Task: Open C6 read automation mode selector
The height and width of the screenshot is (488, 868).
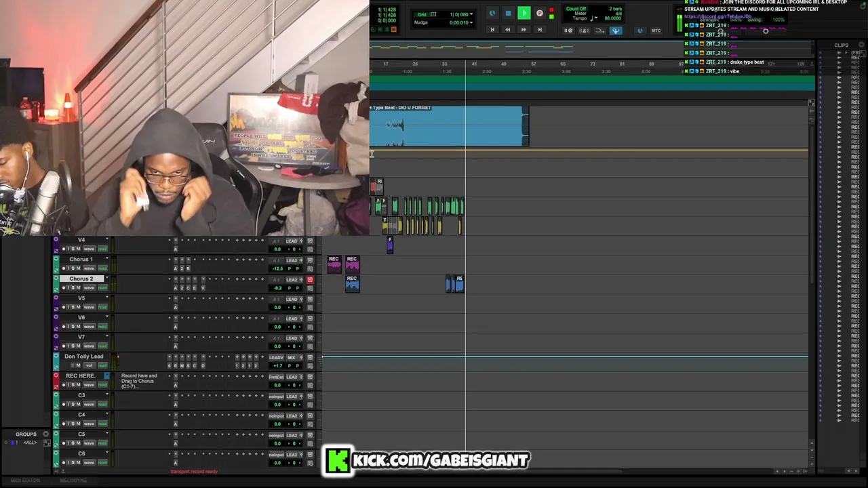Action: point(102,462)
